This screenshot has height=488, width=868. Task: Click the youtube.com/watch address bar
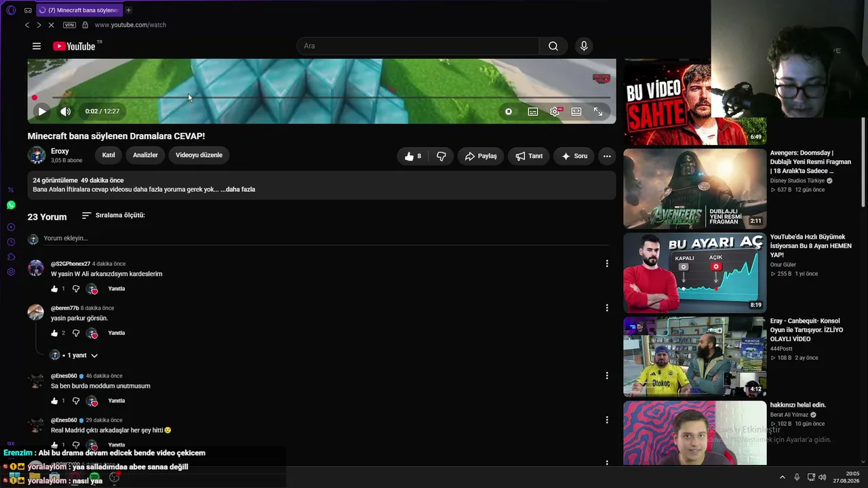pos(130,25)
